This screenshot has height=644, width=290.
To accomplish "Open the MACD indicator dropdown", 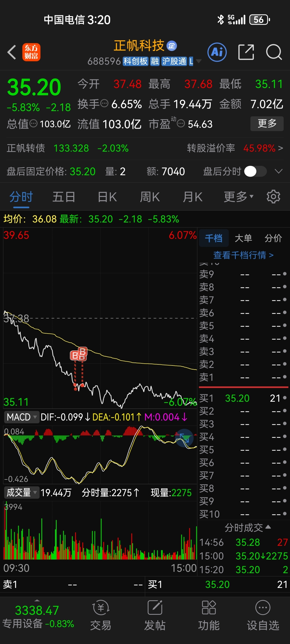I will (x=22, y=417).
